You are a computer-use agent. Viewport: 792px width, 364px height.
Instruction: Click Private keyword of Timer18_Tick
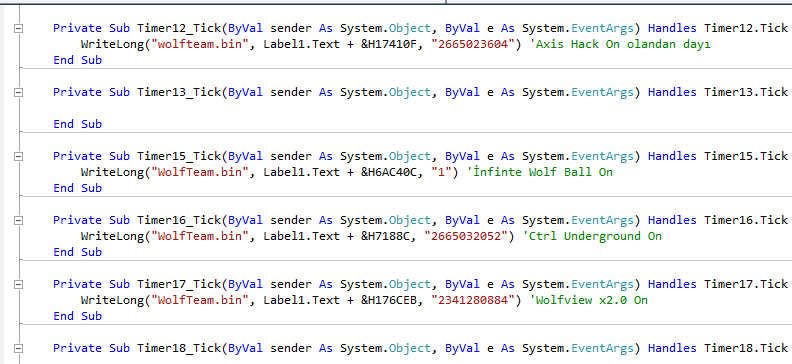[77, 348]
